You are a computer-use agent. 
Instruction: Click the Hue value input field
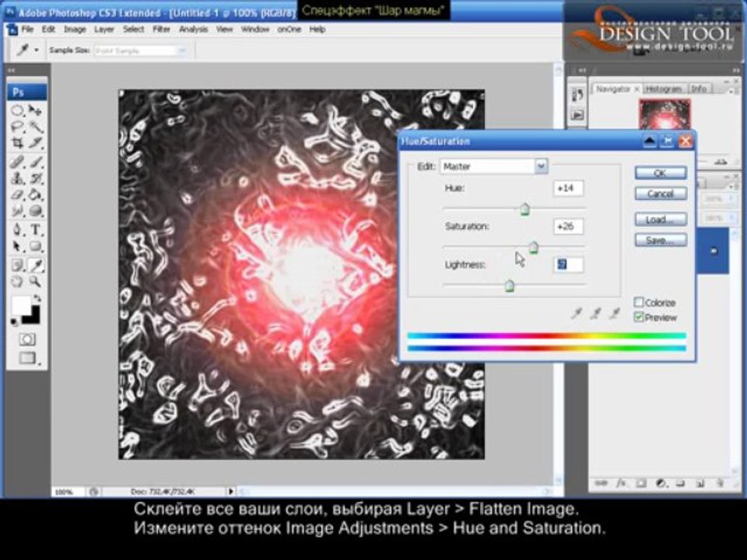point(568,188)
